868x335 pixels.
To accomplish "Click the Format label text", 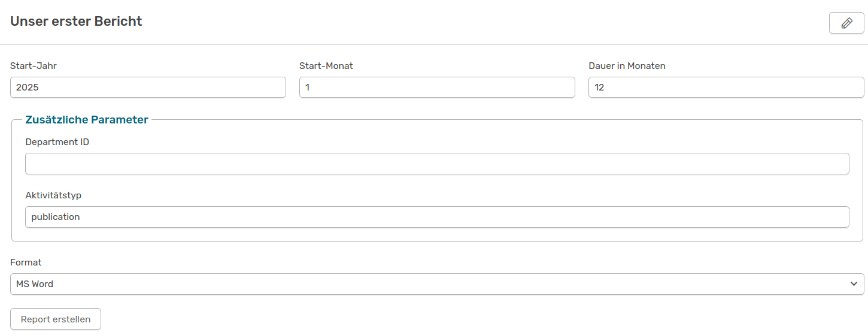I will pos(26,262).
